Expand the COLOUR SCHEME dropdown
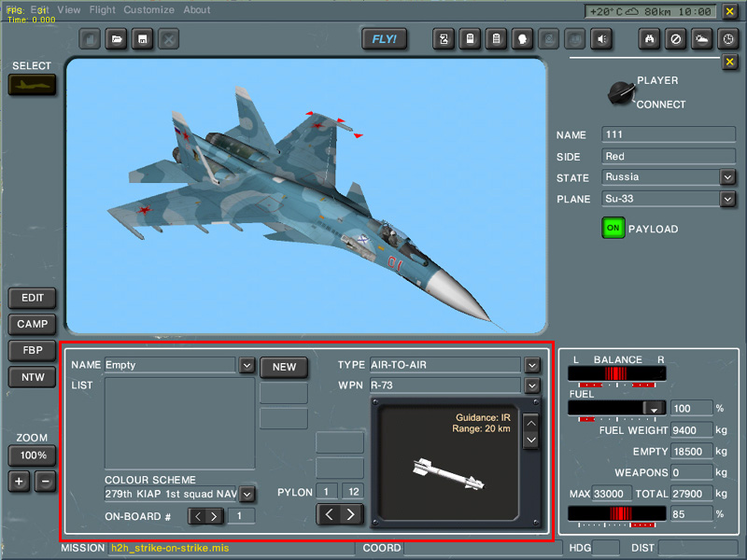The height and width of the screenshot is (560, 747). tap(247, 495)
